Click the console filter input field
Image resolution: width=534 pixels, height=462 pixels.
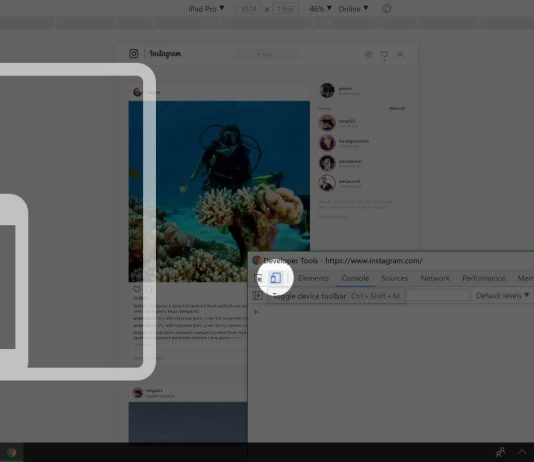438,296
